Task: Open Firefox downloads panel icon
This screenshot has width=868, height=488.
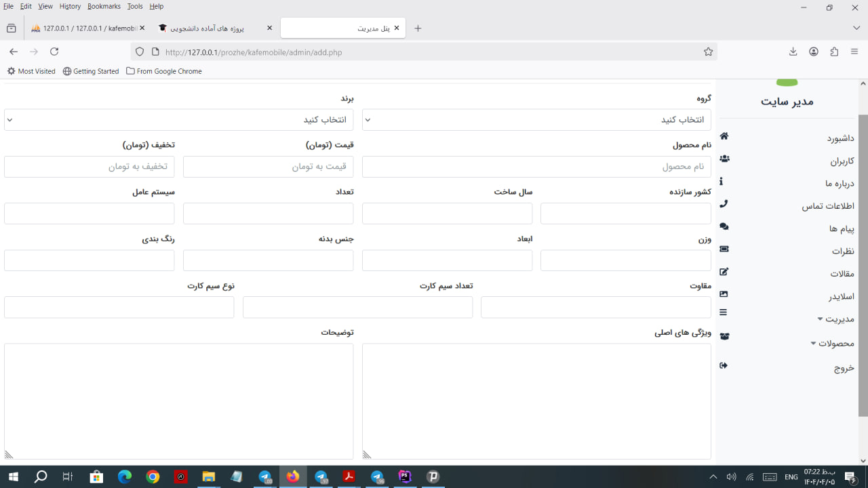Action: pyautogui.click(x=793, y=52)
